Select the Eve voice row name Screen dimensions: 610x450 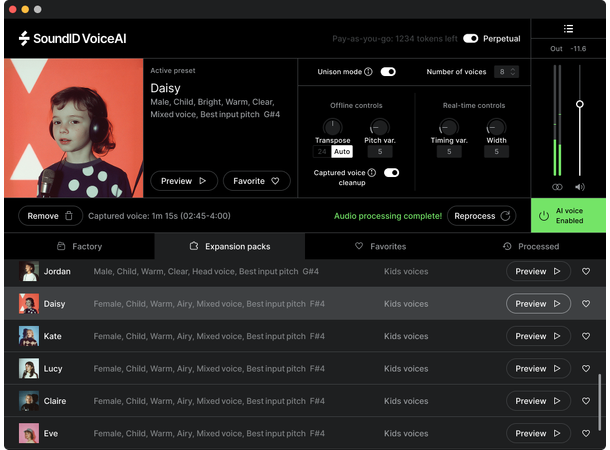click(x=51, y=433)
